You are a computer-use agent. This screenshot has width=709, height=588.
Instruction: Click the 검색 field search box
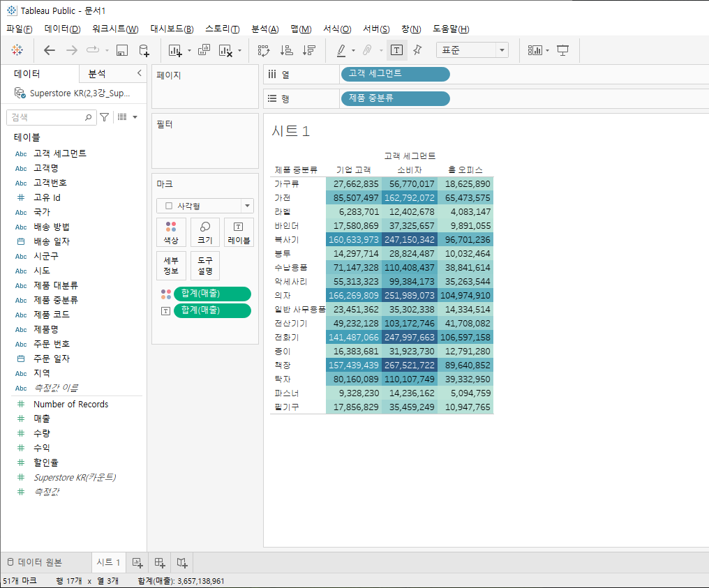point(51,117)
